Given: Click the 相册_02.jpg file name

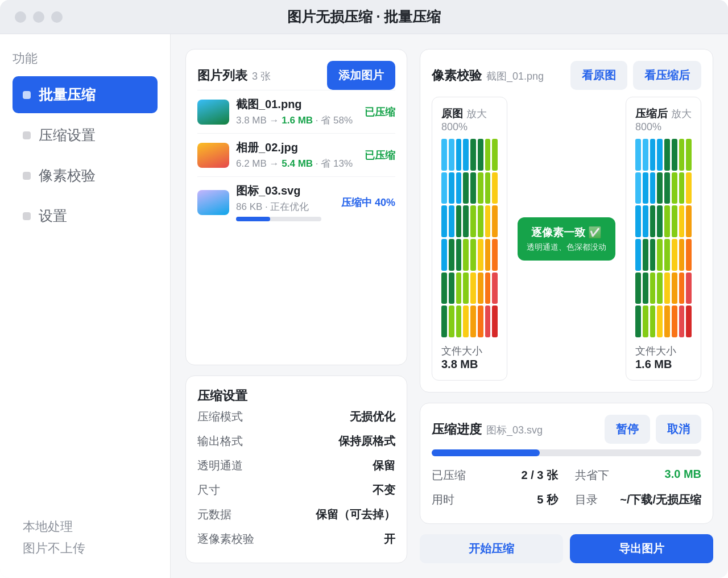Looking at the screenshot, I should (267, 147).
